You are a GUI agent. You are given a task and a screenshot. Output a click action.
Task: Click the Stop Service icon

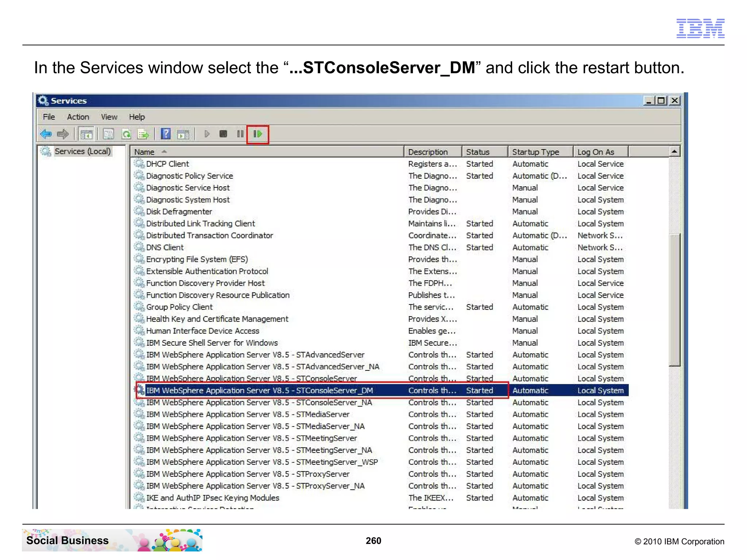click(x=223, y=134)
